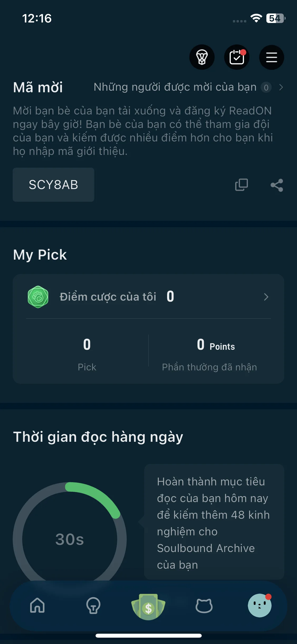Tap the invited count badge showing 0

coord(266,87)
